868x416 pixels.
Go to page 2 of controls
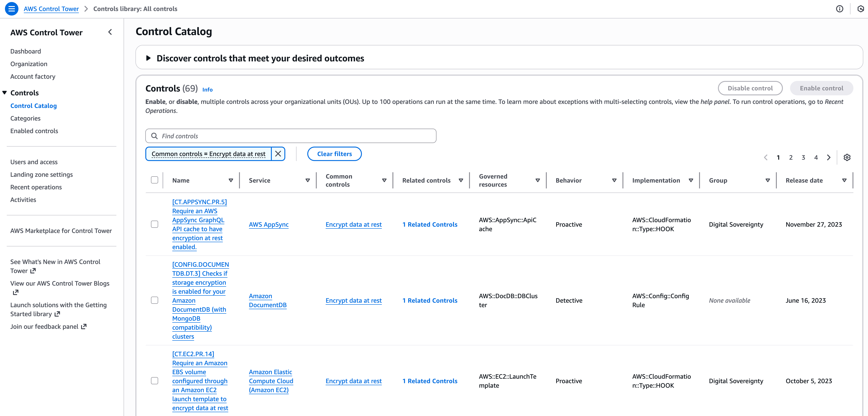pyautogui.click(x=790, y=158)
